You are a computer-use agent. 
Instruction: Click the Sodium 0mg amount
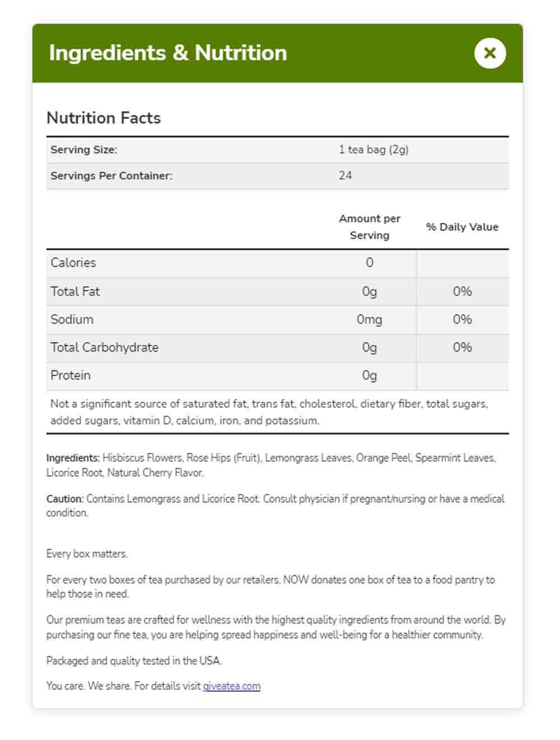point(370,319)
